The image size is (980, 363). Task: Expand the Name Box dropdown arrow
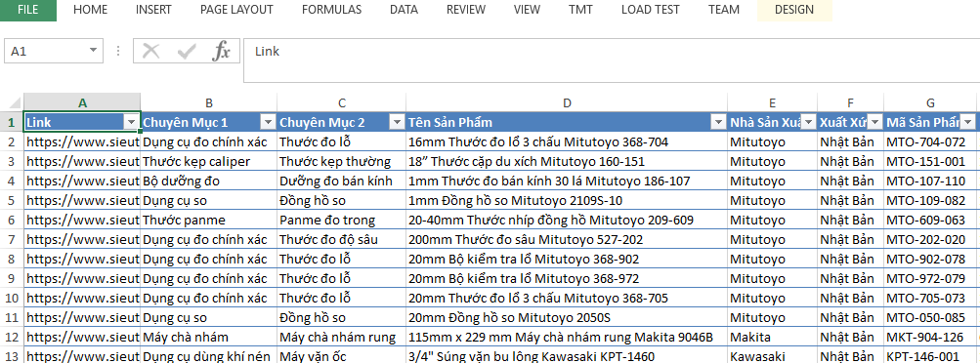93,51
